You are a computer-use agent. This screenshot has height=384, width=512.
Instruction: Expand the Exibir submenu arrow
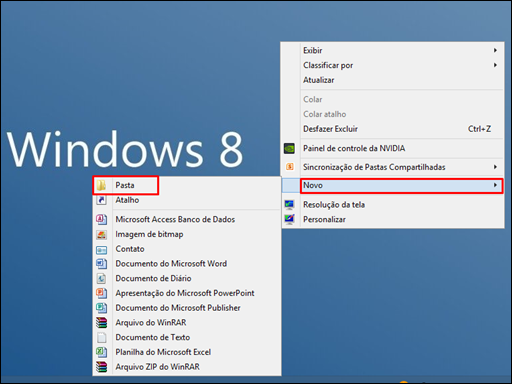tap(495, 50)
